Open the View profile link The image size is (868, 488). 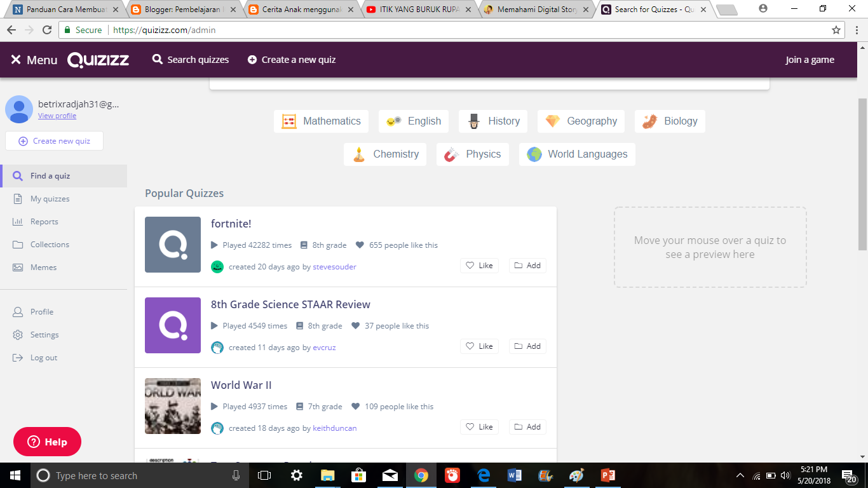pyautogui.click(x=57, y=116)
